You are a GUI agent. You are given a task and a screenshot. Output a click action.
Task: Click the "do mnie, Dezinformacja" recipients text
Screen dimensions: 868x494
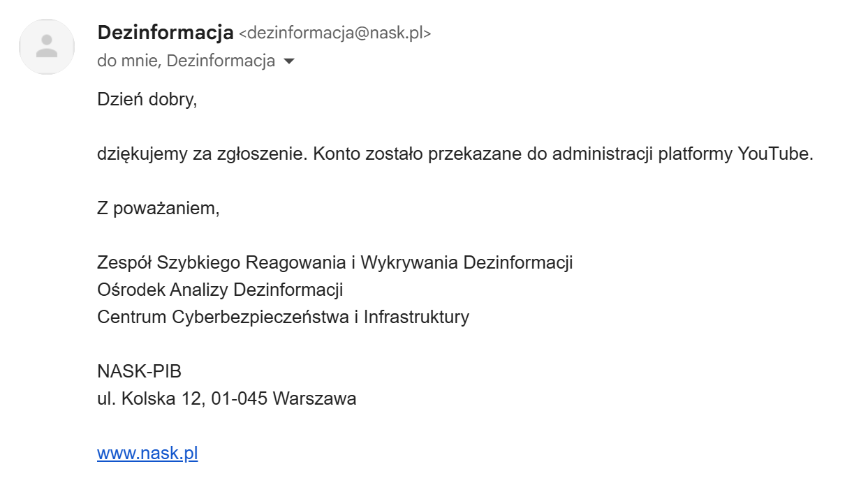click(186, 61)
